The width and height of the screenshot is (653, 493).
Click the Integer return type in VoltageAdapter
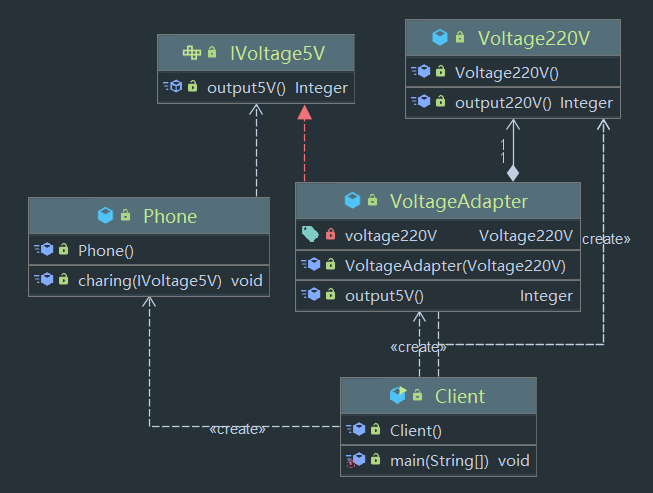coord(546,296)
